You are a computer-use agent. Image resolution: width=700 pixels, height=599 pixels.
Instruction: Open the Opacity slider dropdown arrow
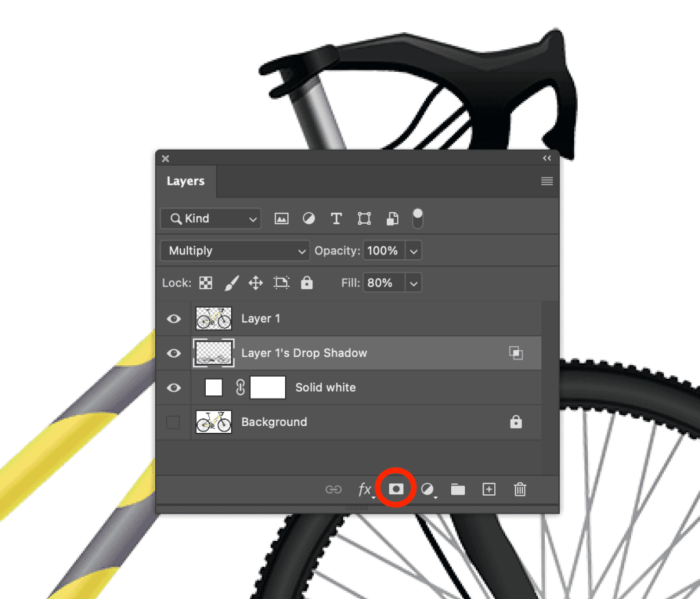point(414,251)
